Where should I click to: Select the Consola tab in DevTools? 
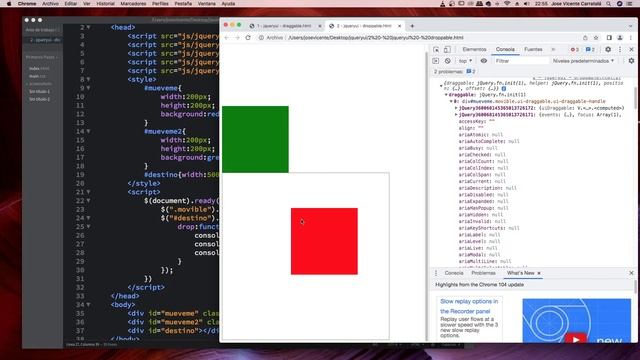pos(505,49)
